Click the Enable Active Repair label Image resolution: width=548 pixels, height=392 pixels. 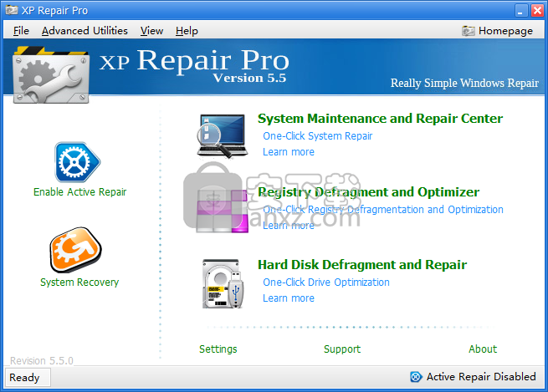79,192
